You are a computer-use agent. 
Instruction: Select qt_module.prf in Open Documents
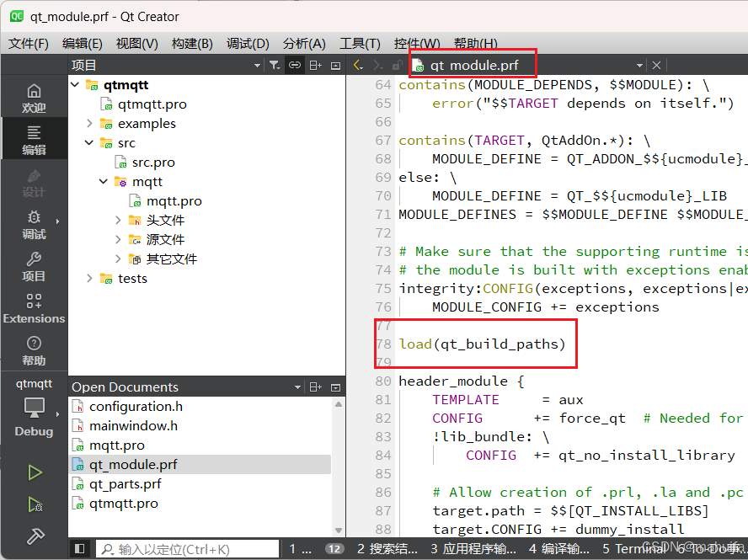point(200,465)
